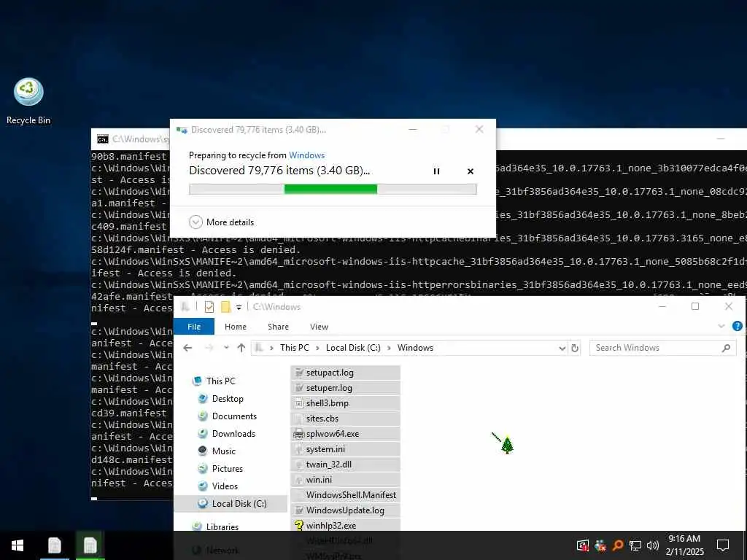Select system.ini file
747x560 pixels.
click(345, 449)
